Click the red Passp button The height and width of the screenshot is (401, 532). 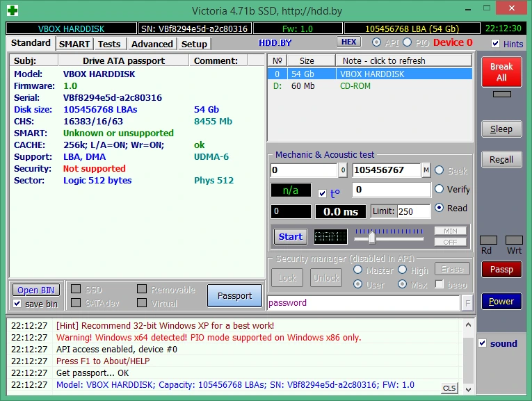click(x=501, y=270)
